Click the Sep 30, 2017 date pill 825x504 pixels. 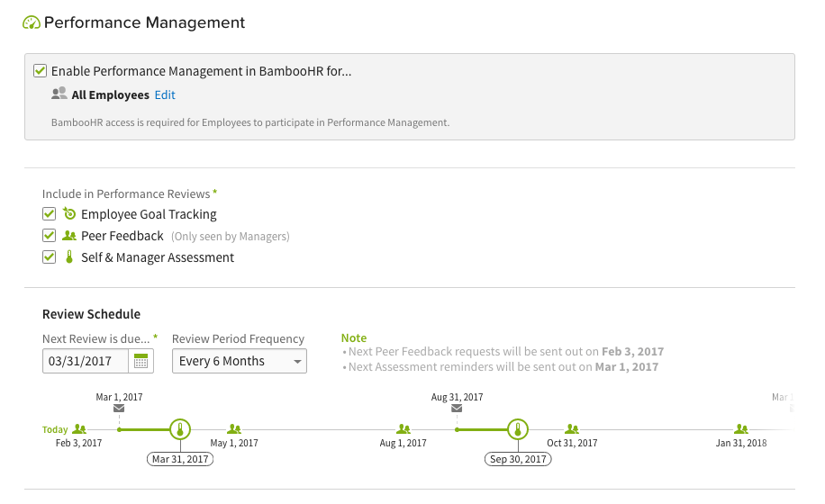tap(518, 459)
